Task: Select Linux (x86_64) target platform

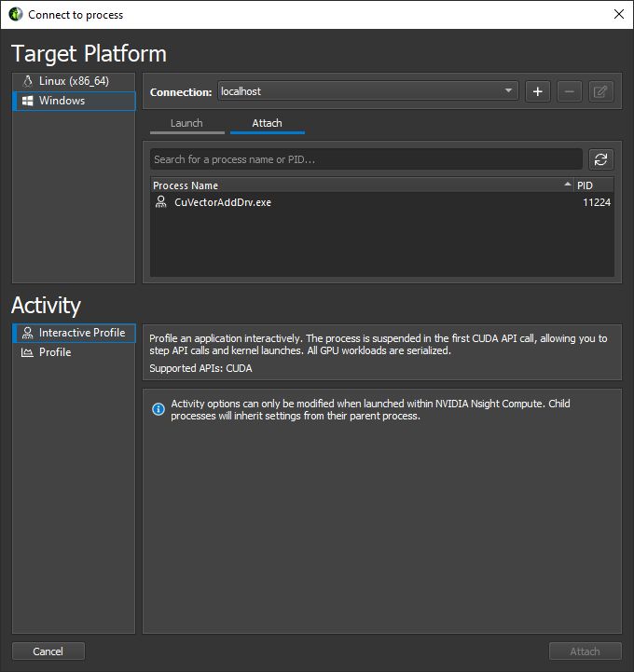Action: 74,81
